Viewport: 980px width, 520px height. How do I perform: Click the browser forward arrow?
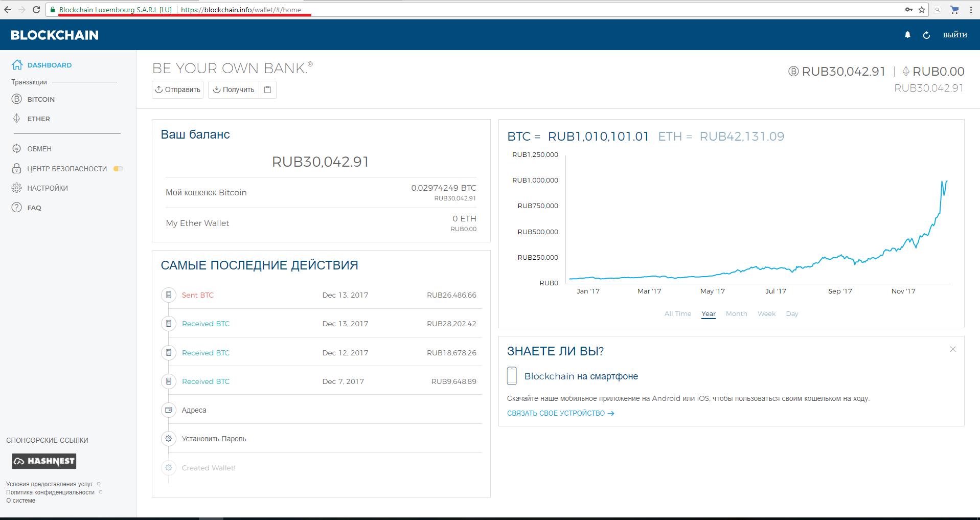coord(21,10)
